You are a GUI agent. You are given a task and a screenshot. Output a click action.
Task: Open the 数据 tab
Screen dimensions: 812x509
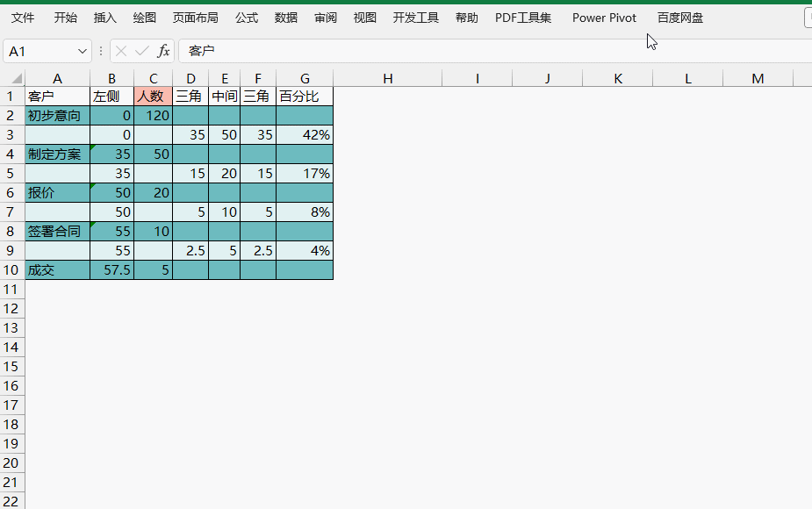coord(286,18)
